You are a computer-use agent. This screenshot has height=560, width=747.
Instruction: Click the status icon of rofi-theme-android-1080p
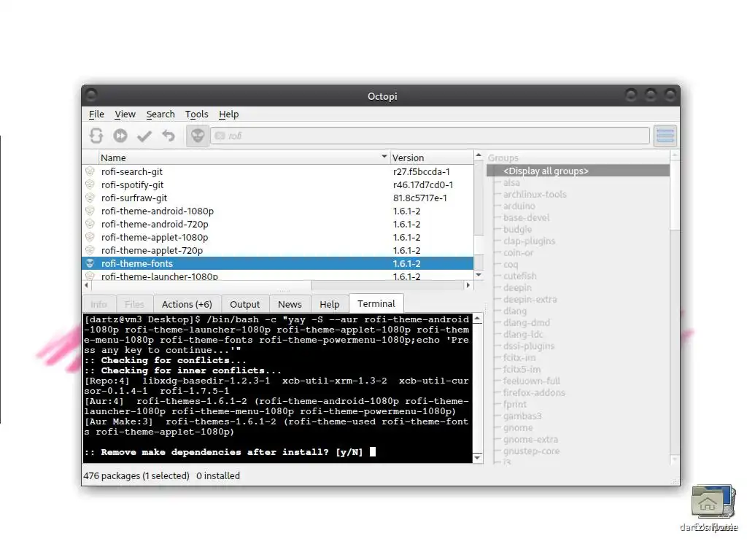[90, 211]
